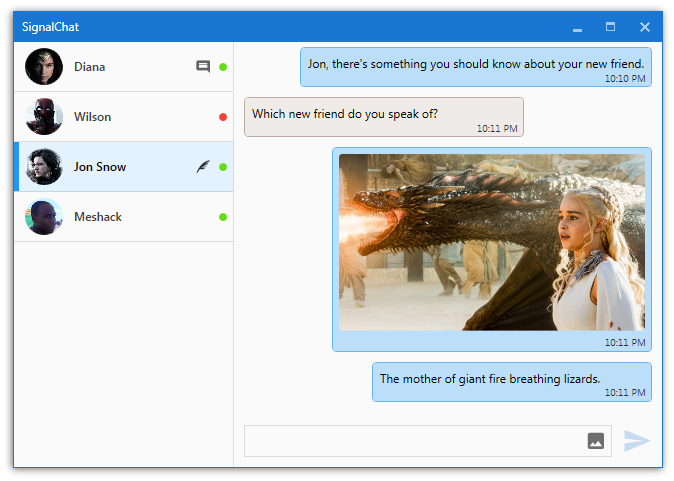Click Wilson's red offline status dot
Image resolution: width=674 pixels, height=481 pixels.
click(223, 117)
